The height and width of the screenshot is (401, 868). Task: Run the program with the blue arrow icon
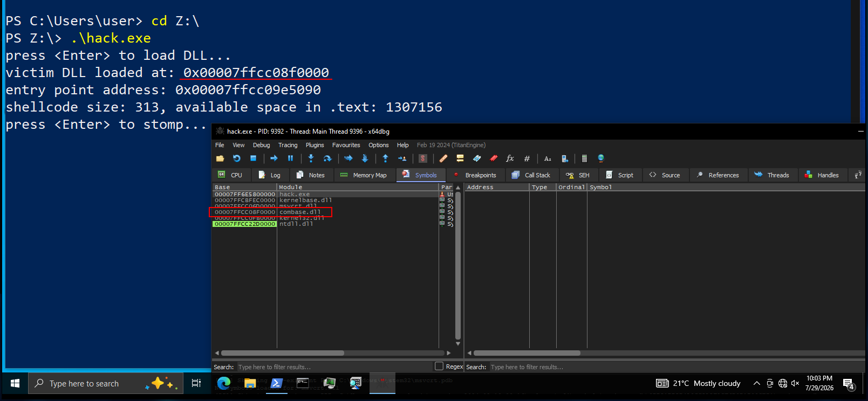(274, 158)
